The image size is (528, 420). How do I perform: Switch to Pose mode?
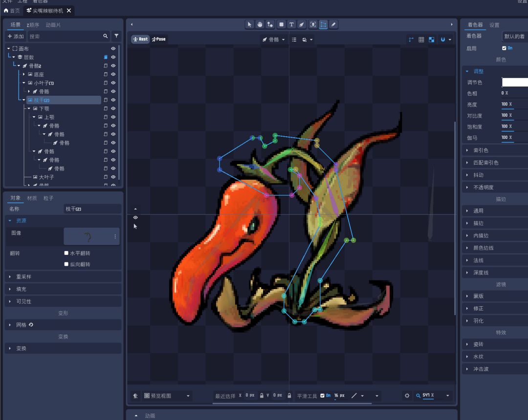pos(158,40)
